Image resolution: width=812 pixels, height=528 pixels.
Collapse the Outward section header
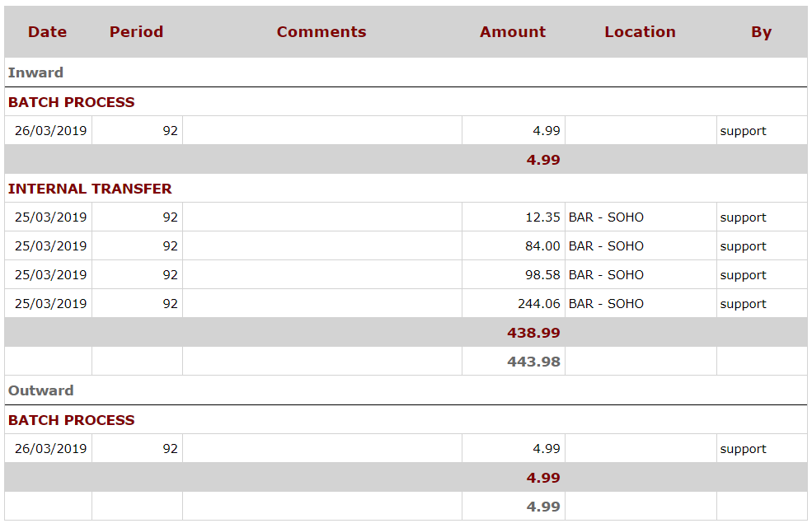(40, 390)
